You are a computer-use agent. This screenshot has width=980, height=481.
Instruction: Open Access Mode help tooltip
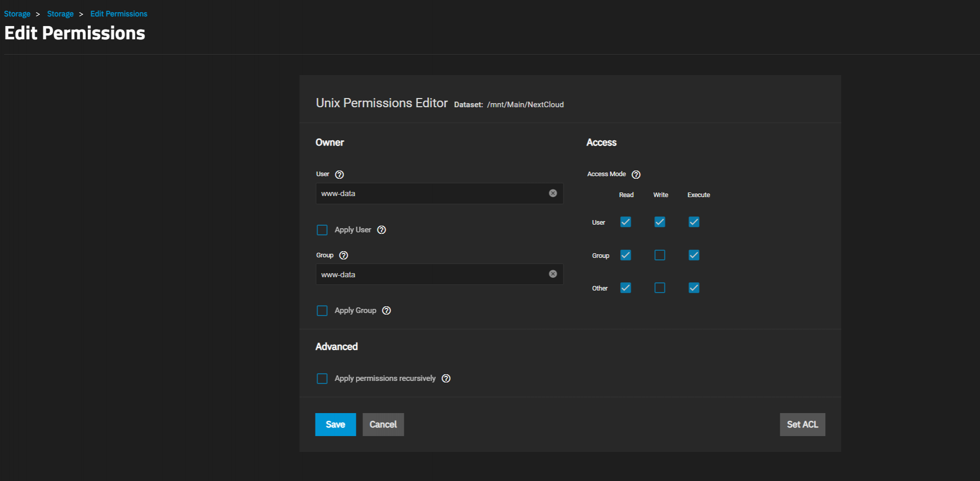(x=636, y=175)
